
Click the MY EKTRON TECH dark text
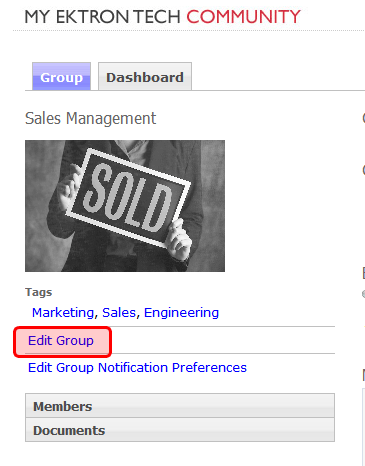tap(103, 16)
